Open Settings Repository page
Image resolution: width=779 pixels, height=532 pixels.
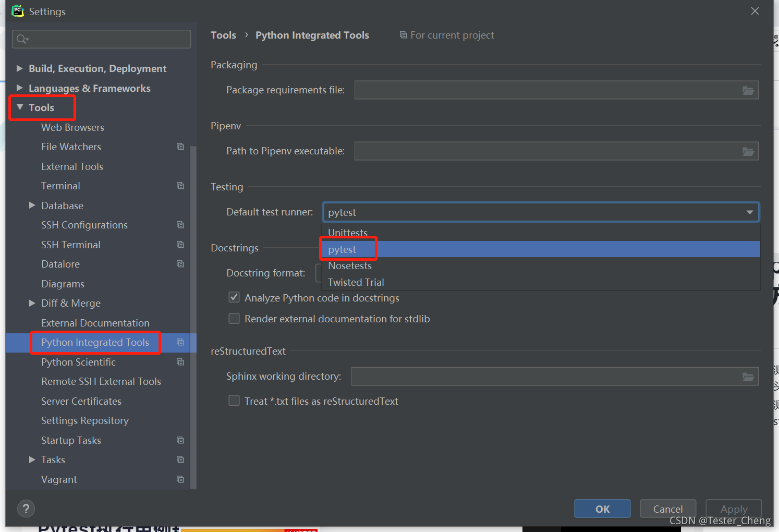pyautogui.click(x=85, y=420)
